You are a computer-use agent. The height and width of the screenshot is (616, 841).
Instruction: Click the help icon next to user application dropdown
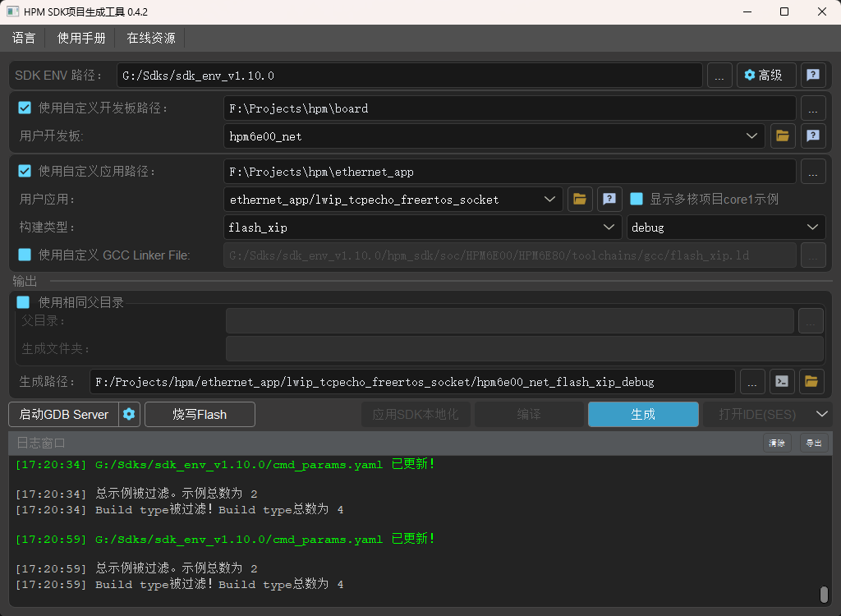(609, 199)
